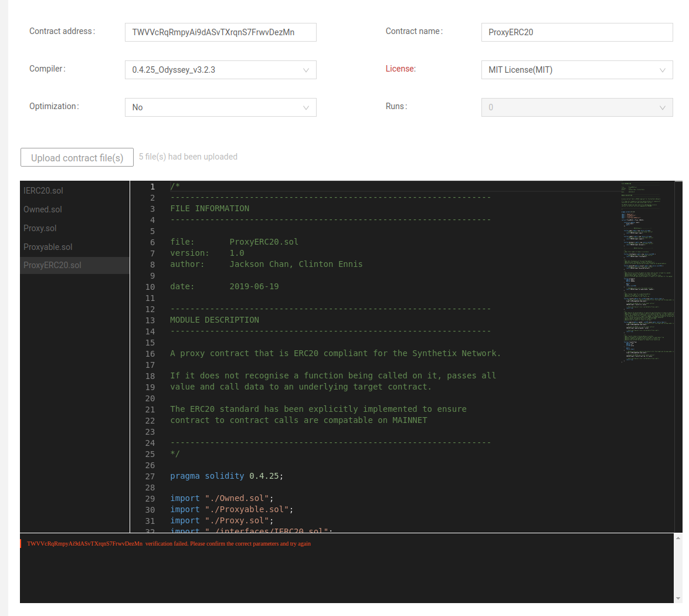Select ProxyERC20.sol in the file list

(74, 265)
